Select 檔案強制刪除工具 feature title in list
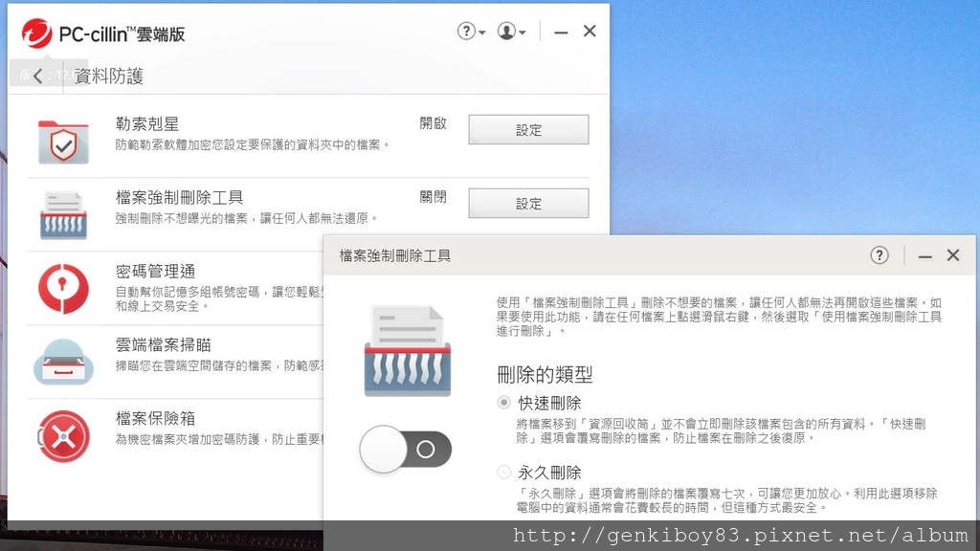Viewport: 980px width, 551px height. pos(179,197)
